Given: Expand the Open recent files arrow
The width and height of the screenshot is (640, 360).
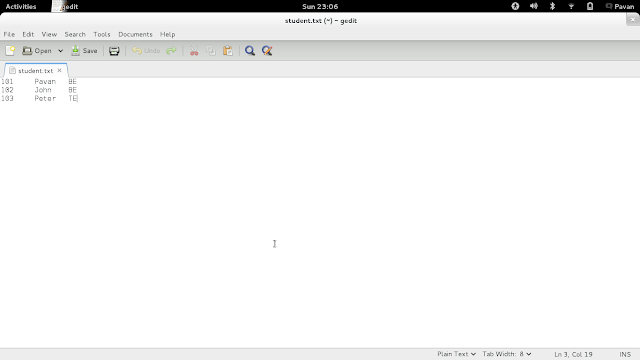Looking at the screenshot, I should [x=60, y=51].
